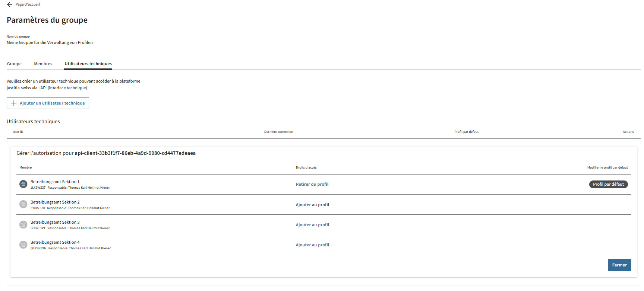Click the Profil par défaut badge
This screenshot has height=291, width=644.
click(609, 184)
